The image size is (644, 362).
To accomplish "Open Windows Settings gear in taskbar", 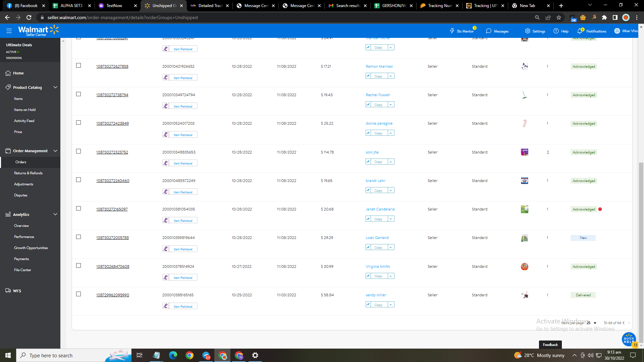I will pos(255,355).
